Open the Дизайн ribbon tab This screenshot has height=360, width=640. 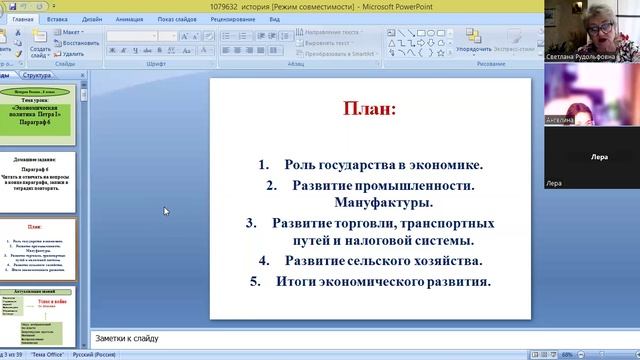(92, 19)
